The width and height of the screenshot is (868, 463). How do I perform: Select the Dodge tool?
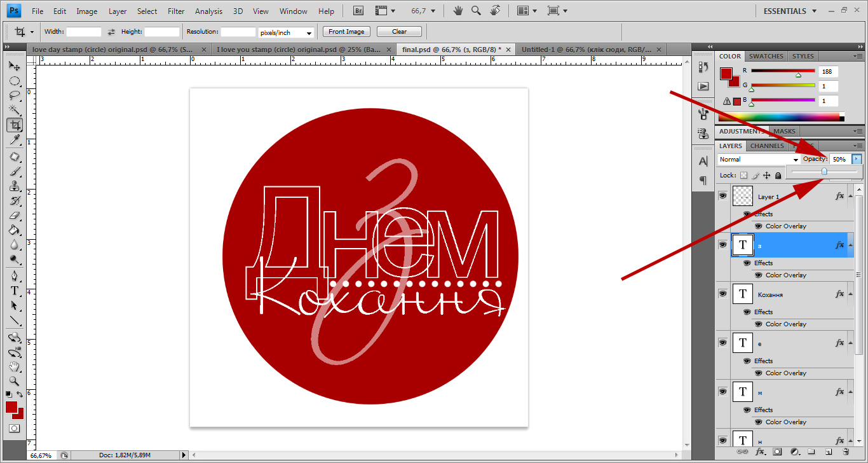point(15,259)
